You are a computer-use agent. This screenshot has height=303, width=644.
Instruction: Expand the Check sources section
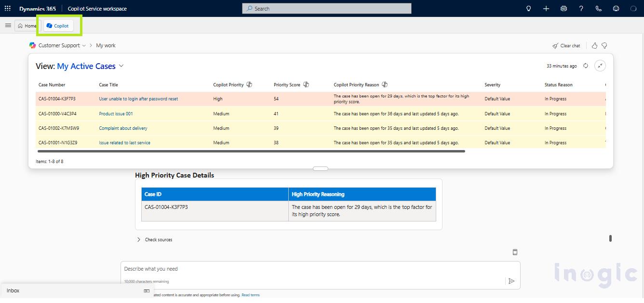154,240
